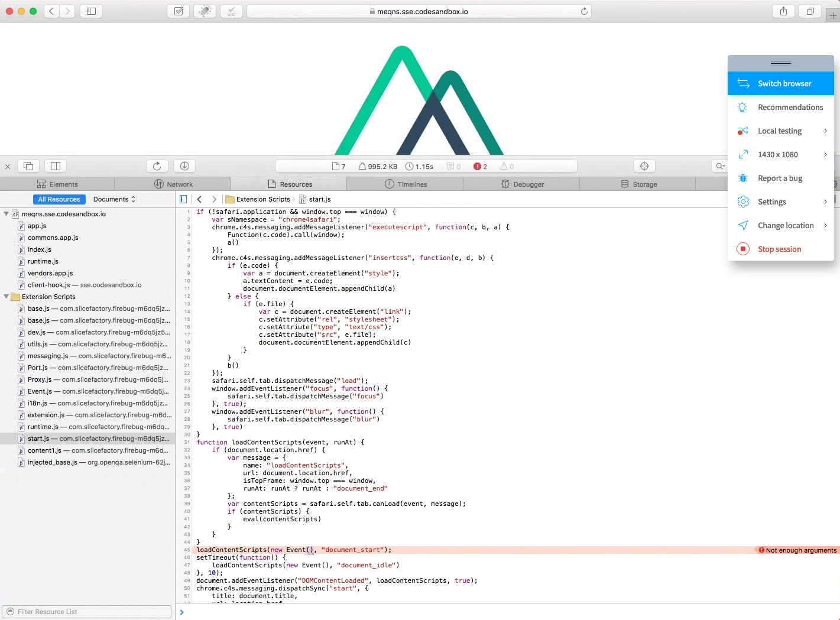Collapse the Extension Scripts folder
The image size is (840, 620).
click(6, 297)
